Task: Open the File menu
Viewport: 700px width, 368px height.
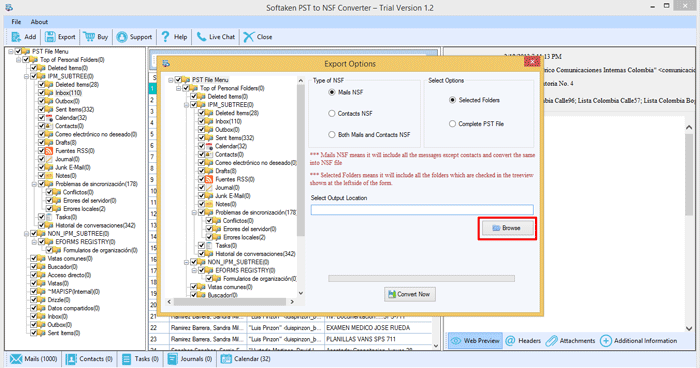Action: click(16, 21)
